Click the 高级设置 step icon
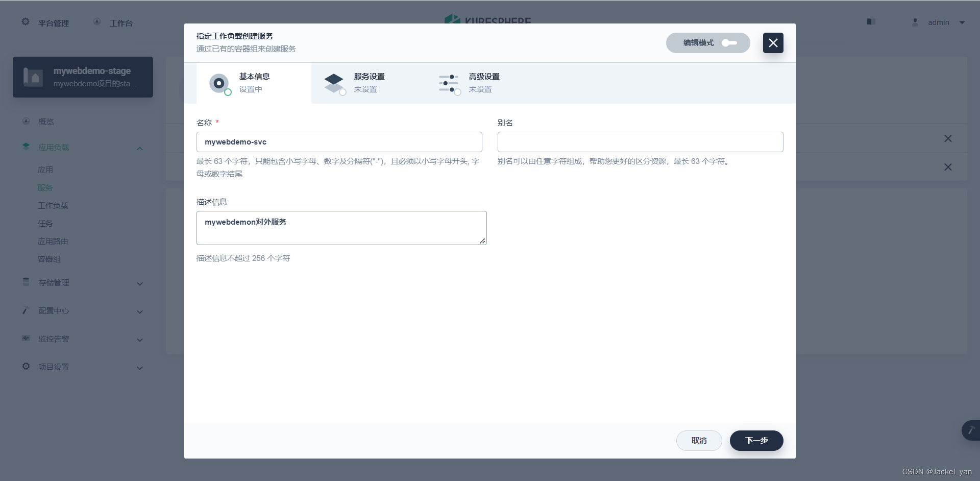The height and width of the screenshot is (481, 980). 449,83
